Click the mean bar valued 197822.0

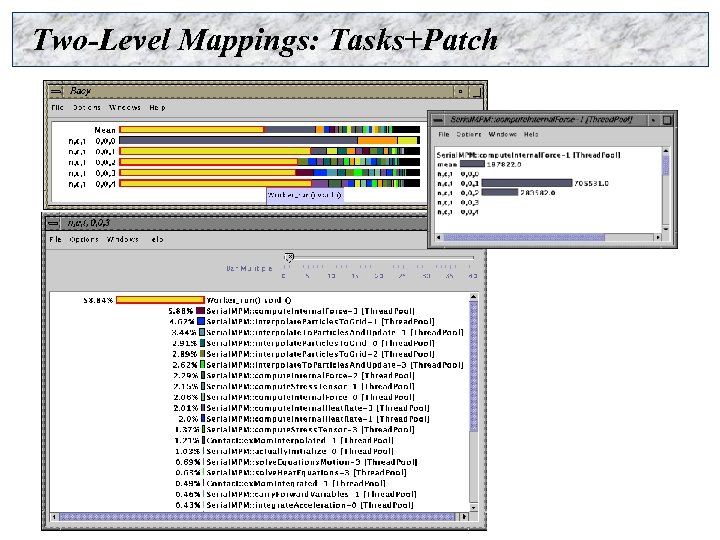[472, 163]
